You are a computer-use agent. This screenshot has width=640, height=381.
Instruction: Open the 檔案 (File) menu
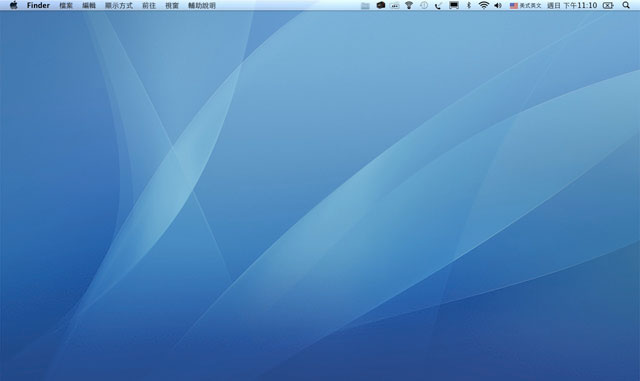point(66,6)
